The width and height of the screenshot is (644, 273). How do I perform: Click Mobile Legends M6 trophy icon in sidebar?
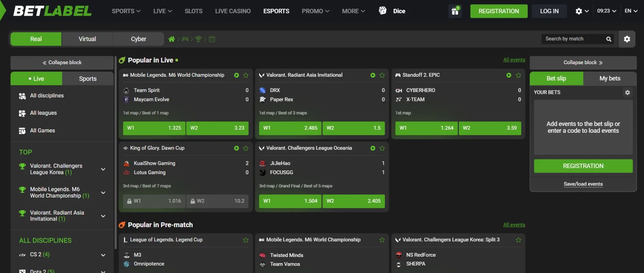[x=22, y=189]
